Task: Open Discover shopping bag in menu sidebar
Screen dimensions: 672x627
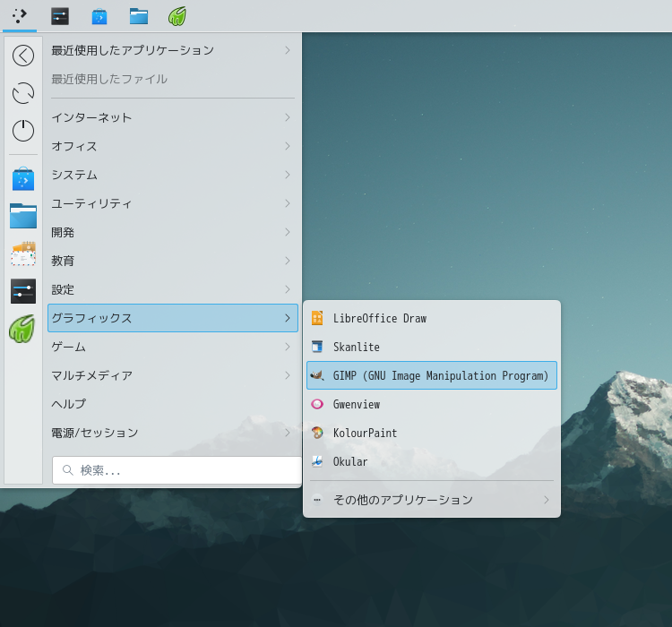Action: tap(23, 179)
